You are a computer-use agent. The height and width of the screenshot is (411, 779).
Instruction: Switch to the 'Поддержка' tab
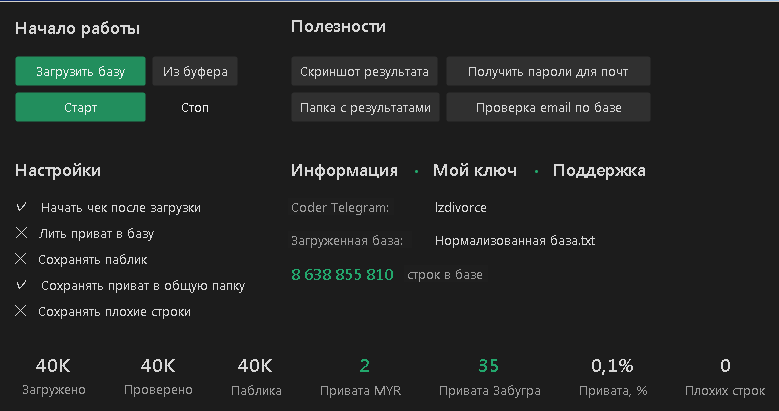[598, 171]
